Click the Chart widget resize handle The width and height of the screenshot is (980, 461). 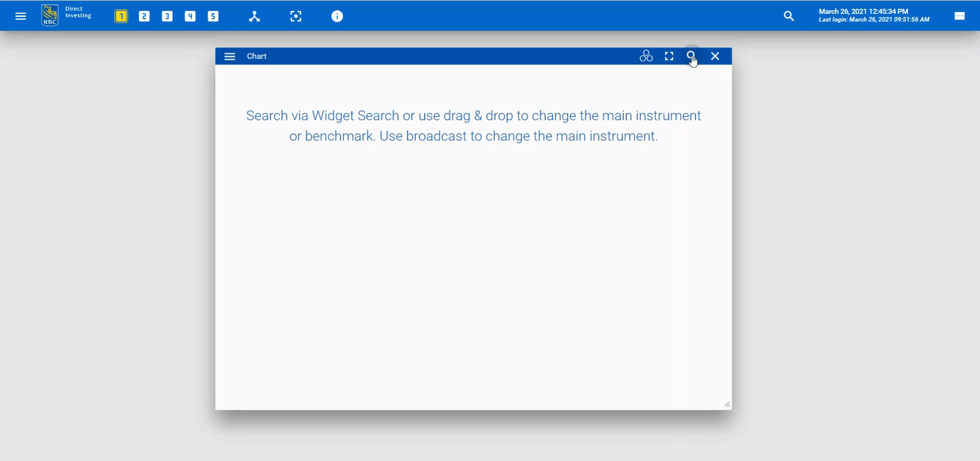(x=727, y=404)
